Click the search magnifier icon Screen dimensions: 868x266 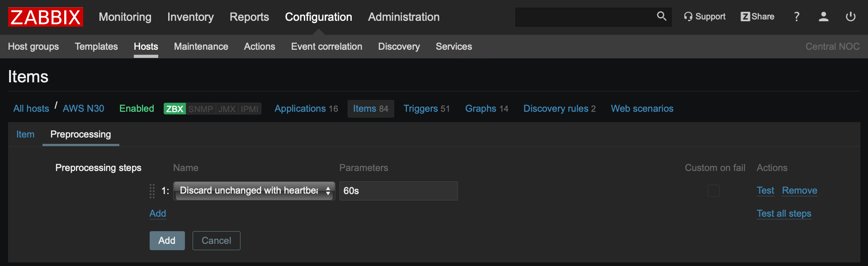coord(661,17)
